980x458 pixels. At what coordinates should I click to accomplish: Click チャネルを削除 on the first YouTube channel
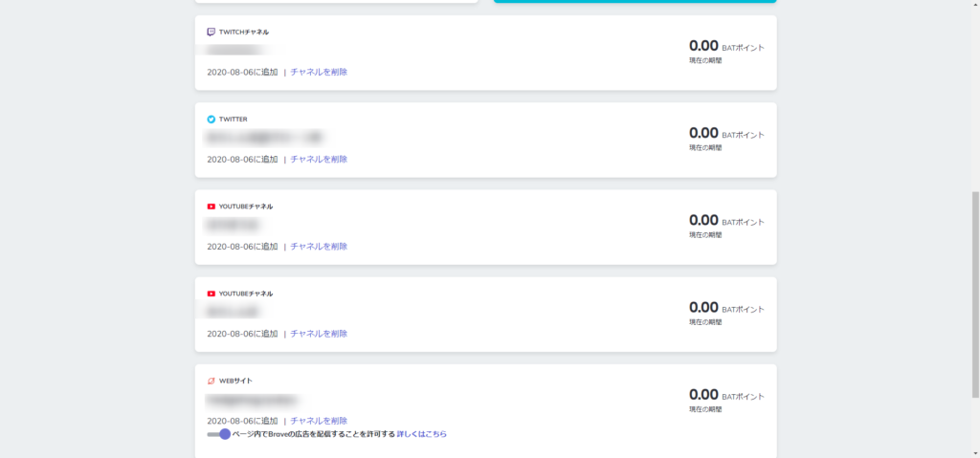319,247
